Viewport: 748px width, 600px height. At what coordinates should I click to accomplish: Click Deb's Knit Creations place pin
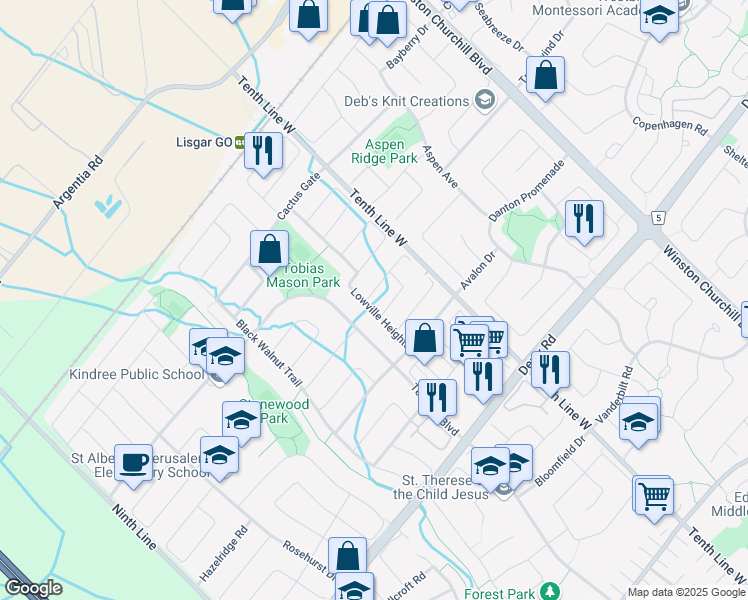click(485, 101)
